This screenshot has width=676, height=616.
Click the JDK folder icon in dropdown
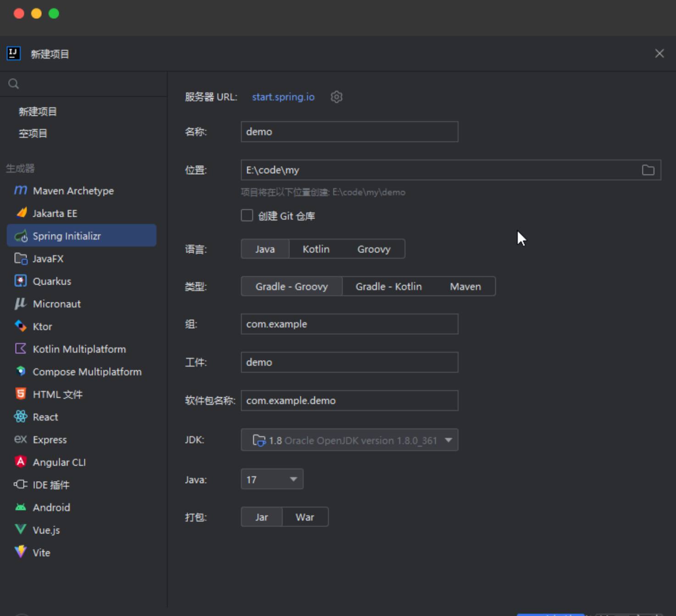point(259,440)
